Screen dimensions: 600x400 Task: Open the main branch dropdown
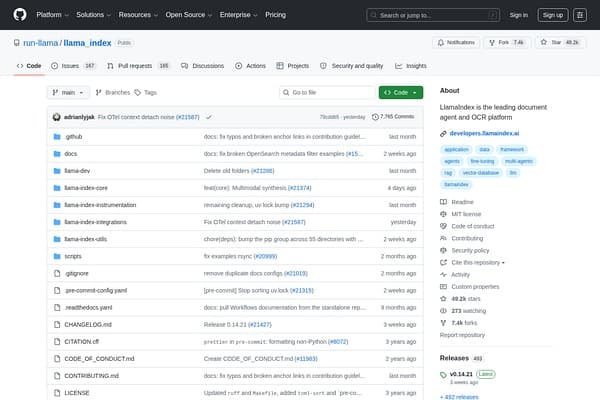point(68,93)
